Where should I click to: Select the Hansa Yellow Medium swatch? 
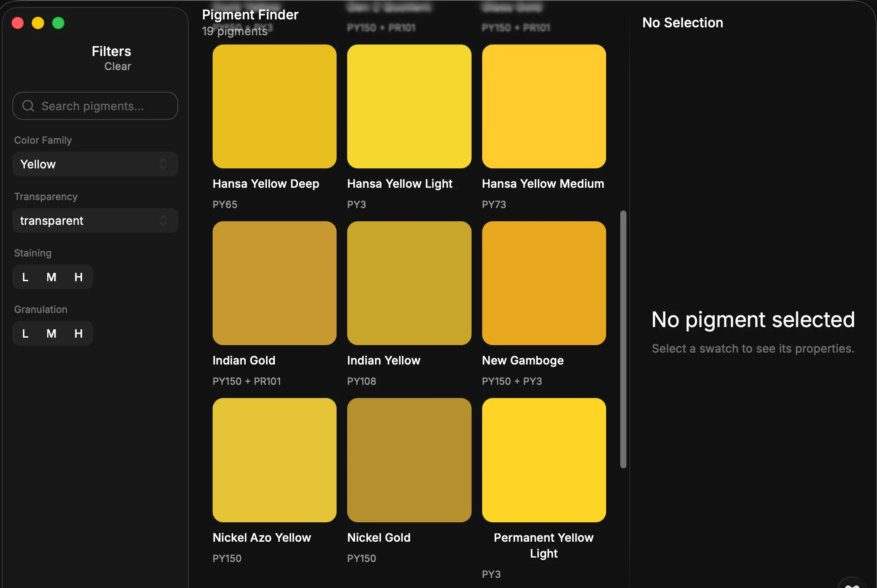pyautogui.click(x=544, y=106)
